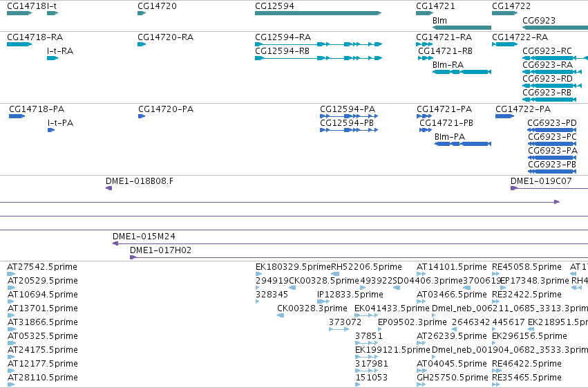The height and width of the screenshot is (388, 588).
Task: Click EST AT27542.5prime label
Action: click(42, 267)
